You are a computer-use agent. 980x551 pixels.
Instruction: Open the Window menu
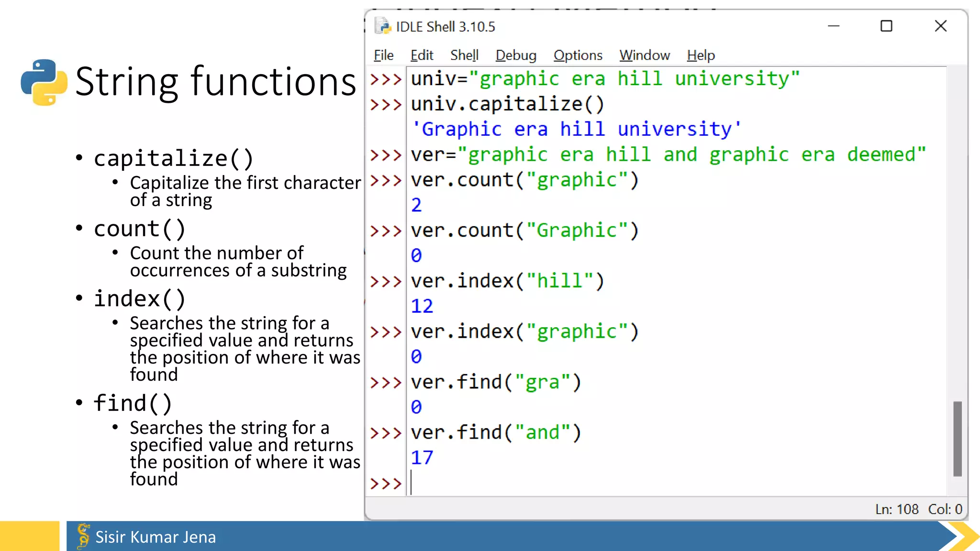point(644,55)
